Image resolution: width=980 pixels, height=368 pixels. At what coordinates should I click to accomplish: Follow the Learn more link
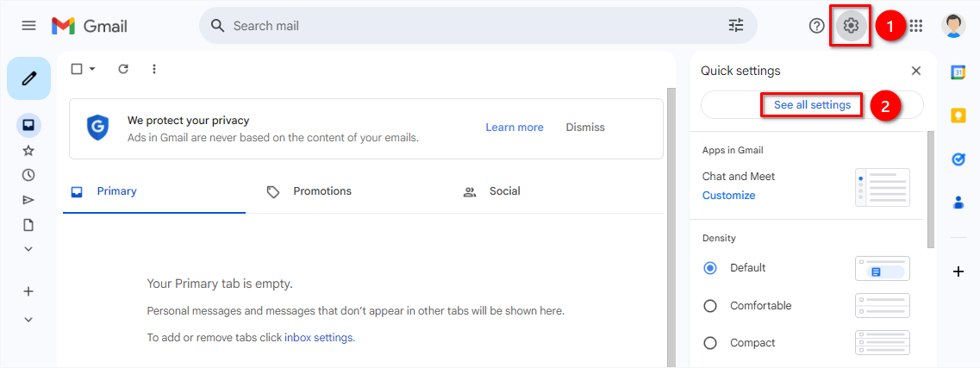[515, 128]
